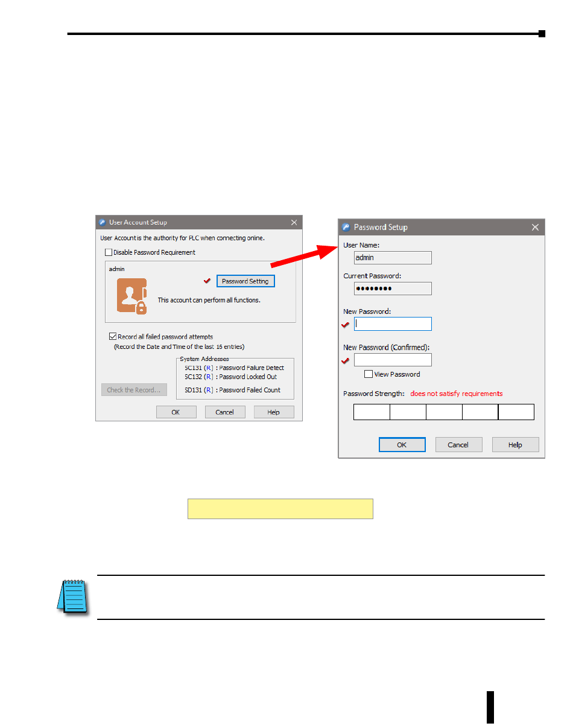Image resolution: width=573 pixels, height=728 pixels.
Task: Click the Current Password field
Action: (393, 288)
